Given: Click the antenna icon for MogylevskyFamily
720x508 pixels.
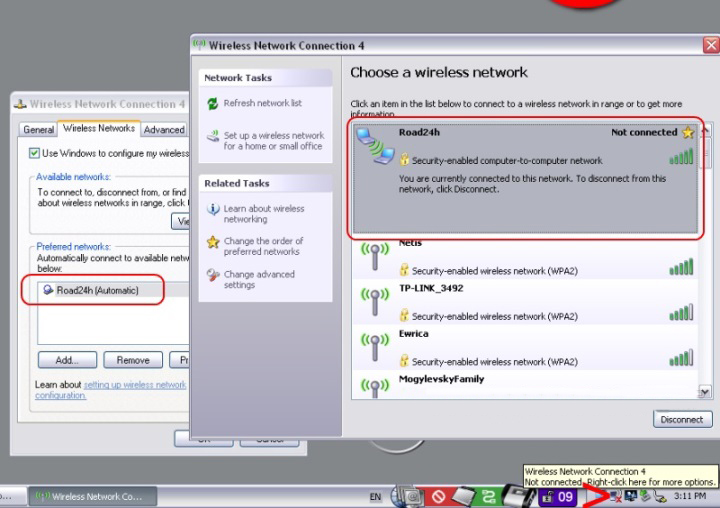Looking at the screenshot, I should click(x=375, y=387).
